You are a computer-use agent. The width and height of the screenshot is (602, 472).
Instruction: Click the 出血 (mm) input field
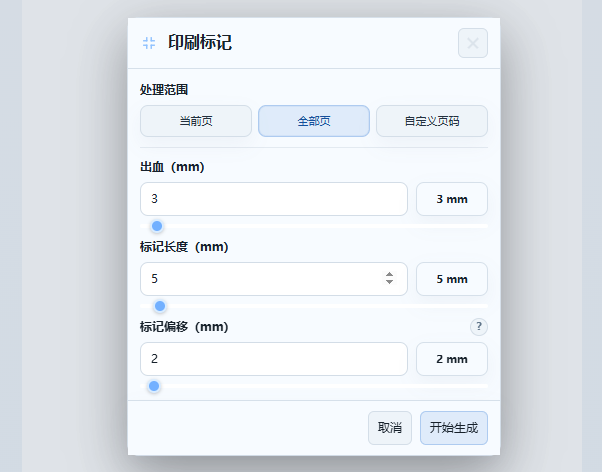(274, 199)
